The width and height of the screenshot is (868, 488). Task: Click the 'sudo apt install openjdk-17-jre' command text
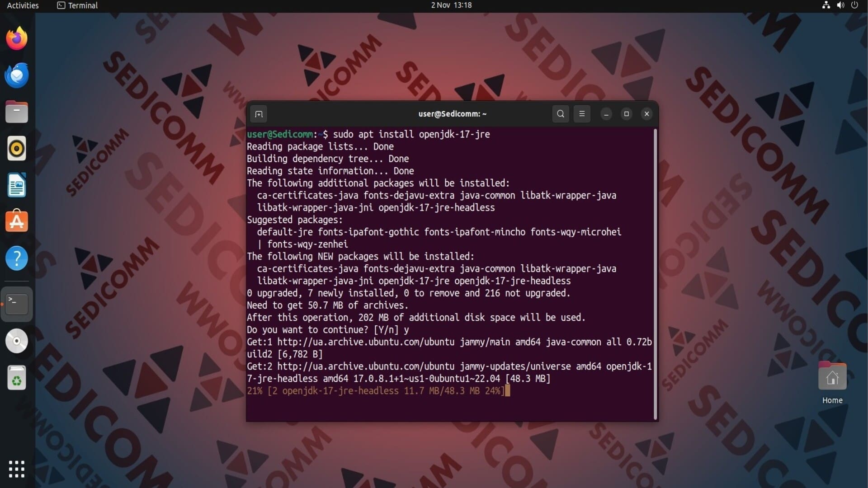pos(411,134)
